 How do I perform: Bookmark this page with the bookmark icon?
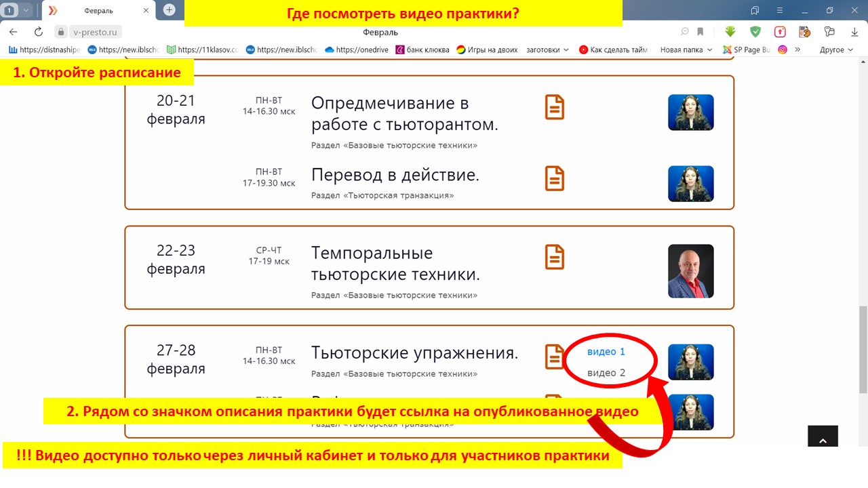[x=701, y=32]
